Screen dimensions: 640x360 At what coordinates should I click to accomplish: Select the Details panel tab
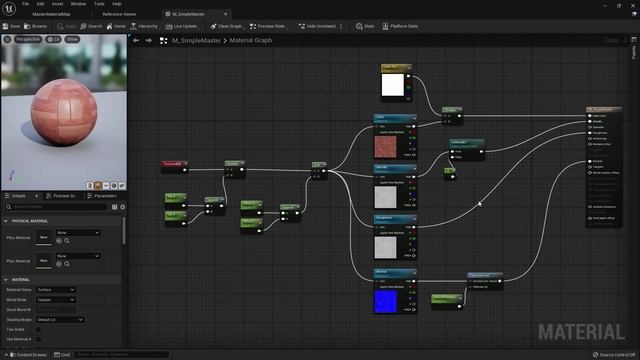[18, 196]
